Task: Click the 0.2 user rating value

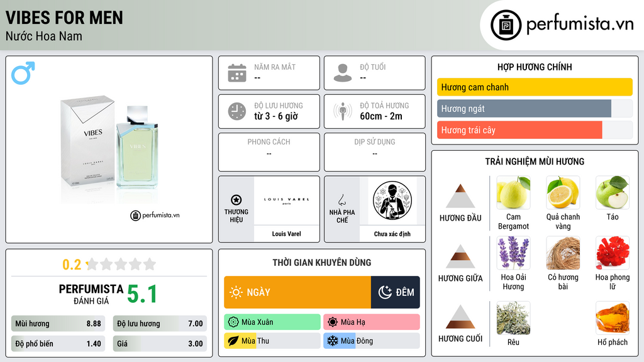Action: pyautogui.click(x=72, y=265)
